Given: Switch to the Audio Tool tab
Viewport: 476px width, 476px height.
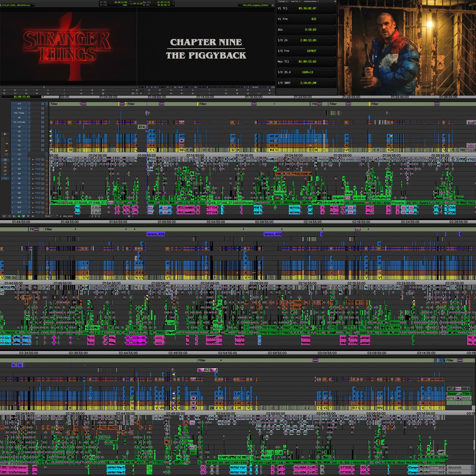Looking at the screenshot, I should pyautogui.click(x=294, y=2).
